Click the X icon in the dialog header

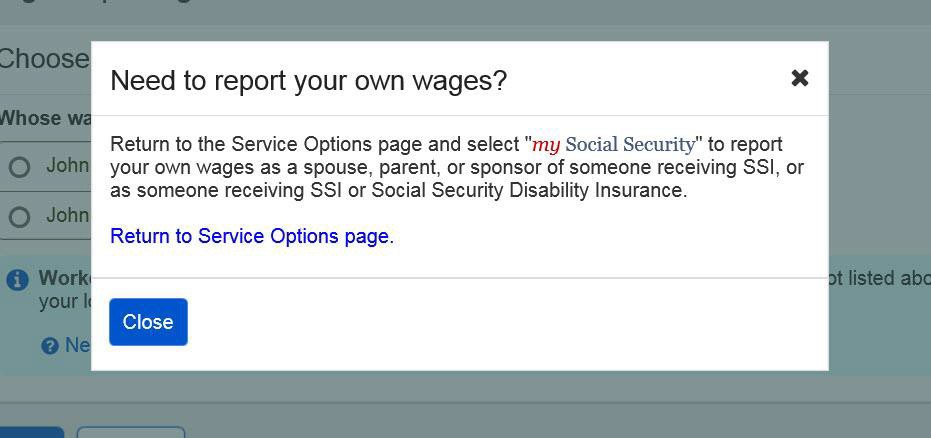coord(799,78)
